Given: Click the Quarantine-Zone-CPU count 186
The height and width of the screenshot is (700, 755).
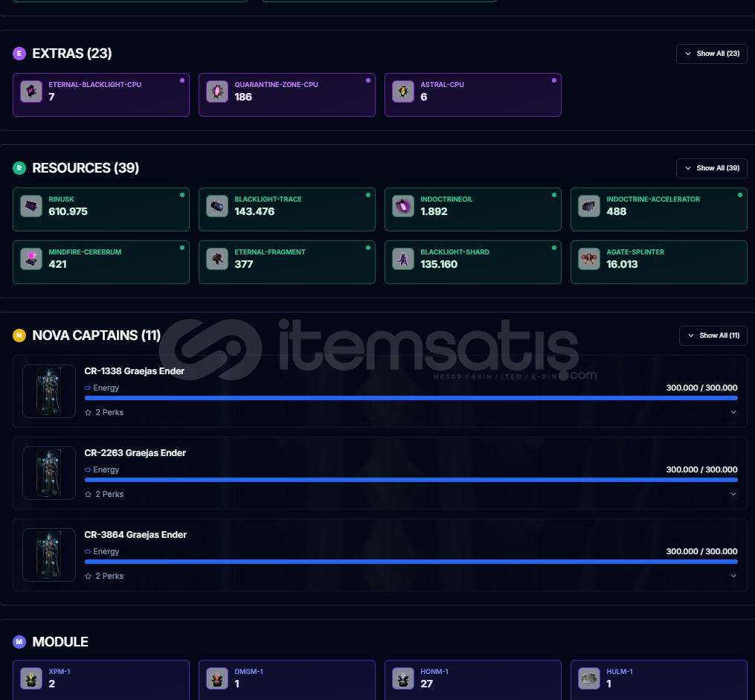Looking at the screenshot, I should point(243,97).
